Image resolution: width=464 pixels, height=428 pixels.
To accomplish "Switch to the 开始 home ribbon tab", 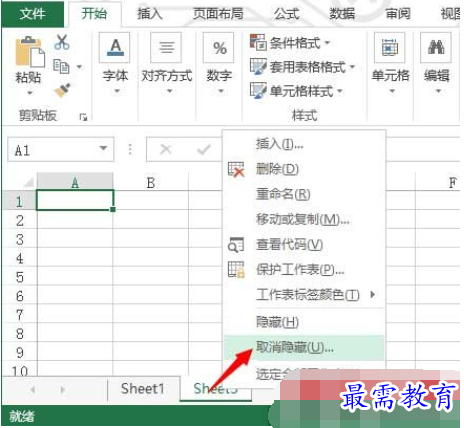I will tap(94, 14).
